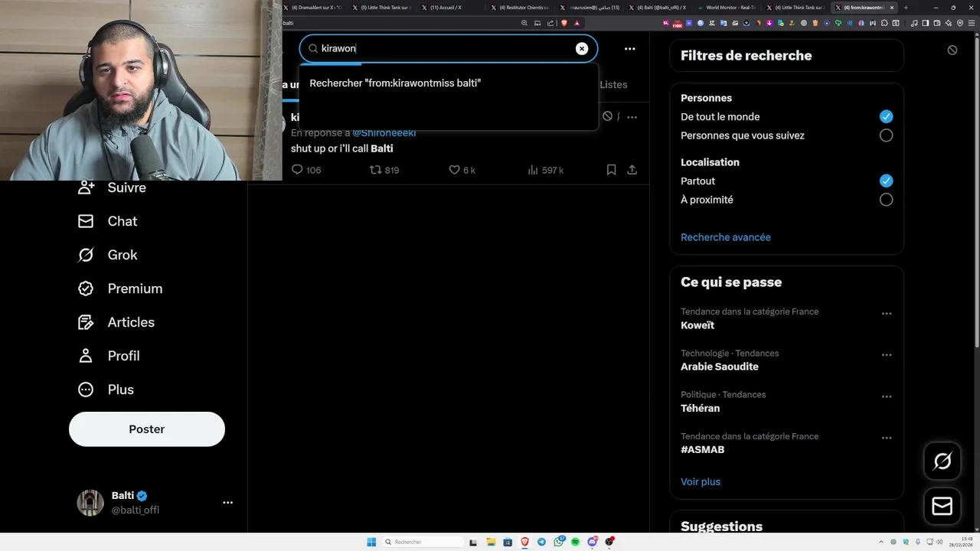Share the tweet via the upload icon

point(632,170)
